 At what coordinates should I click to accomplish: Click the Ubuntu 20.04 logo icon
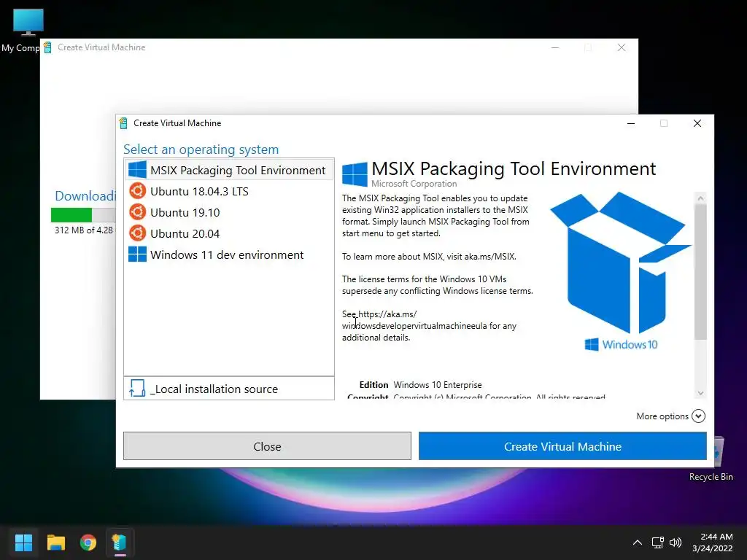click(137, 233)
